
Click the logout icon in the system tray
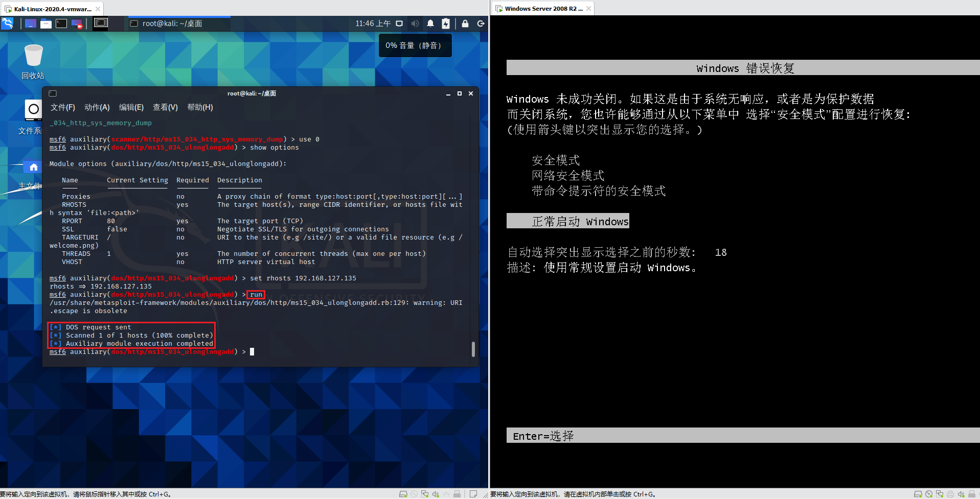(481, 23)
